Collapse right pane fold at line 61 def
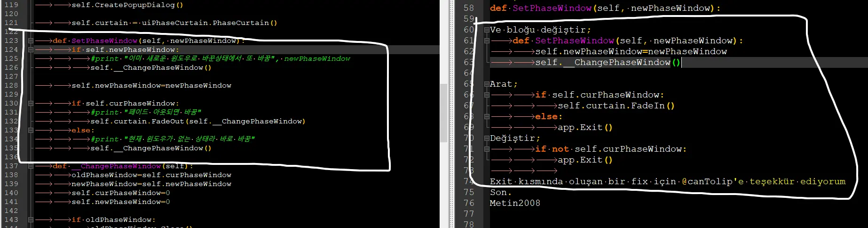Screen dimensions: 868x228 point(487,41)
